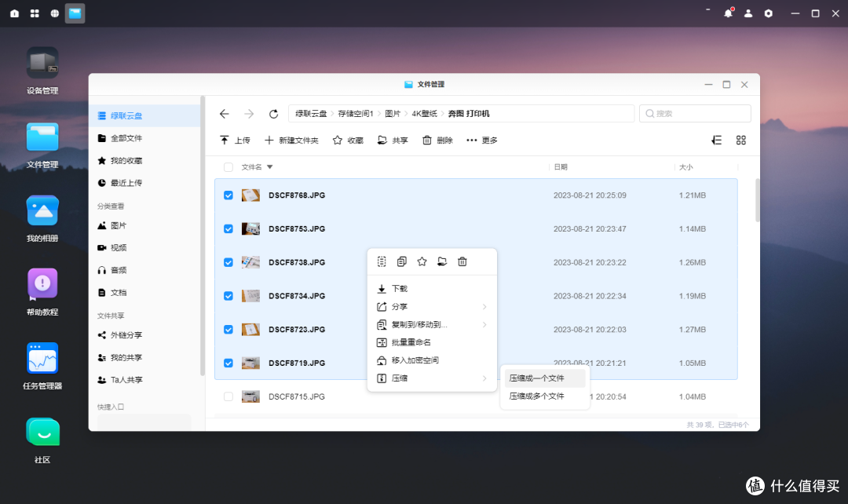This screenshot has height=504, width=848.
Task: Select 绿联云盘 in the sidebar
Action: pos(144,115)
